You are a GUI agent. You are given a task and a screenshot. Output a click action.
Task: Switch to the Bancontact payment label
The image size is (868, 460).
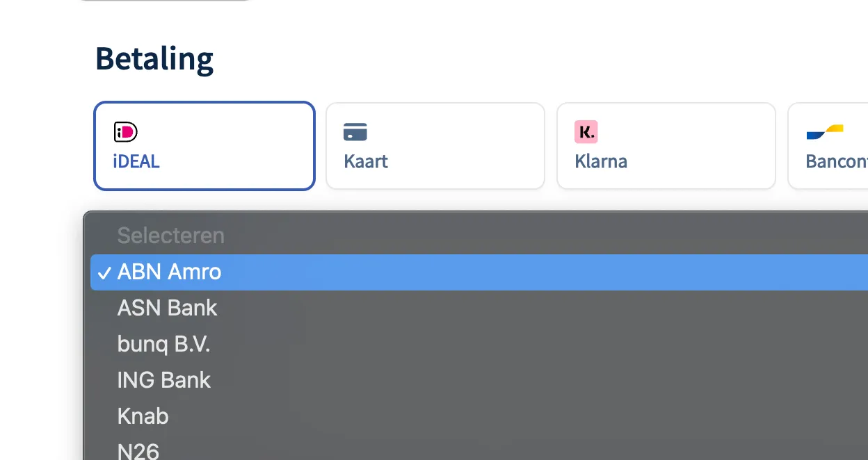(836, 161)
